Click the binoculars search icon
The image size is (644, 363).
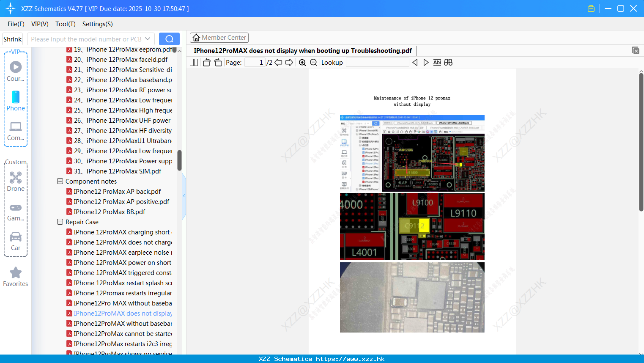[448, 62]
